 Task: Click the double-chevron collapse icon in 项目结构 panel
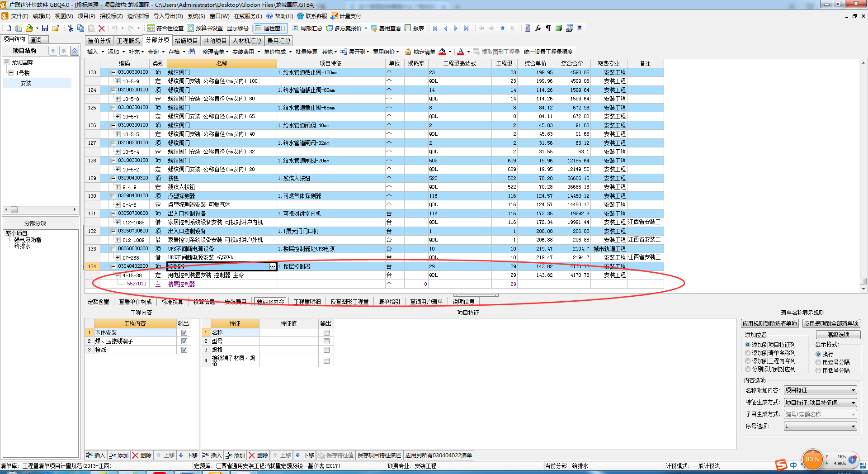pyautogui.click(x=75, y=51)
